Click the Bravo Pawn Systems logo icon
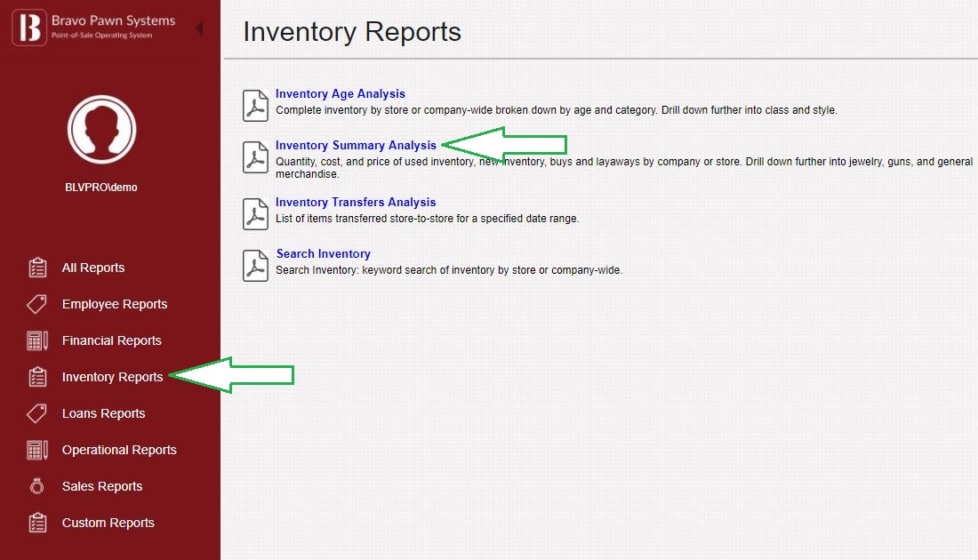Viewport: 978px width, 560px height. click(x=29, y=28)
